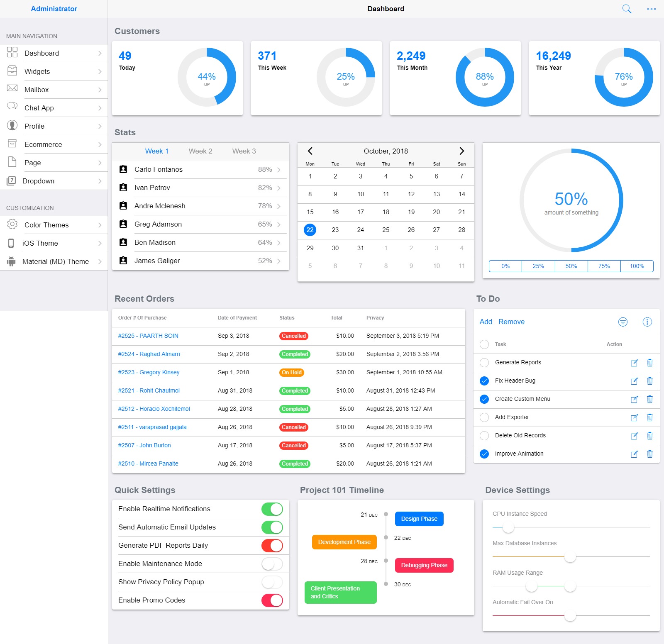Check the Add Exporter task checkbox

[x=484, y=417]
